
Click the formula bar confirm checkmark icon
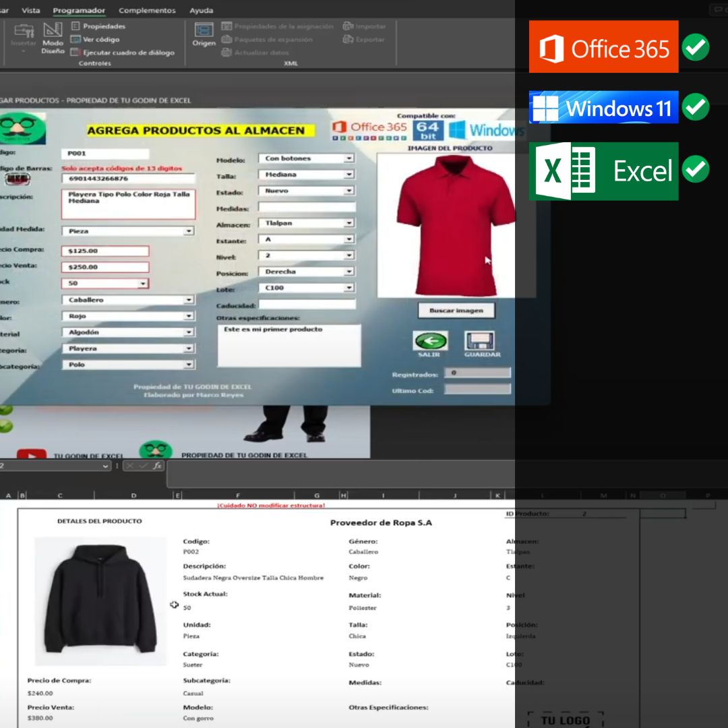(144, 466)
